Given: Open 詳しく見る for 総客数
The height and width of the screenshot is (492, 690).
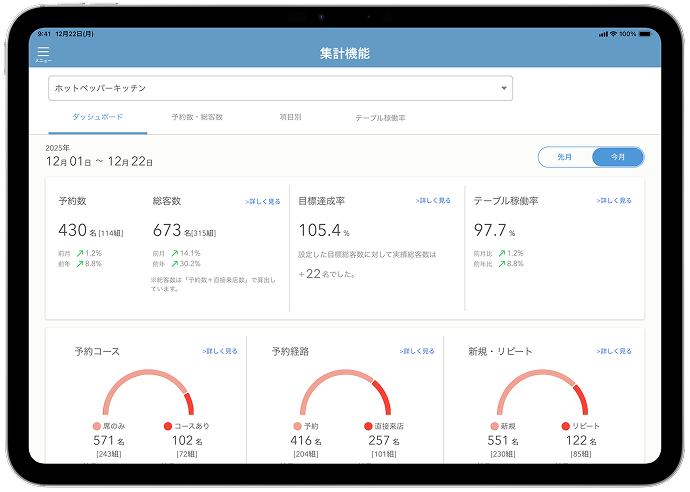Looking at the screenshot, I should [x=263, y=202].
